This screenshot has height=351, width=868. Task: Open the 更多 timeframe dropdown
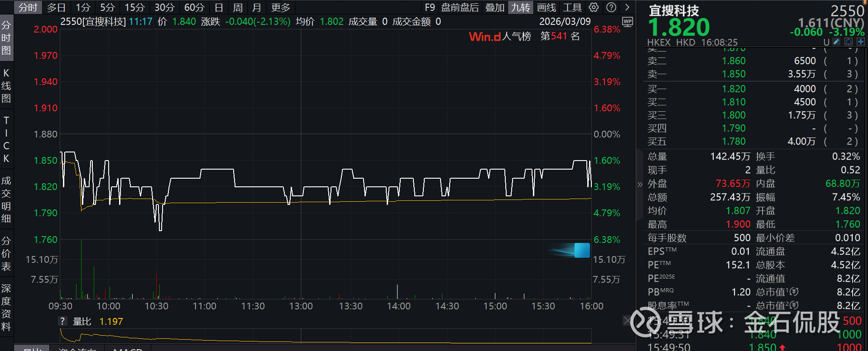tap(281, 7)
